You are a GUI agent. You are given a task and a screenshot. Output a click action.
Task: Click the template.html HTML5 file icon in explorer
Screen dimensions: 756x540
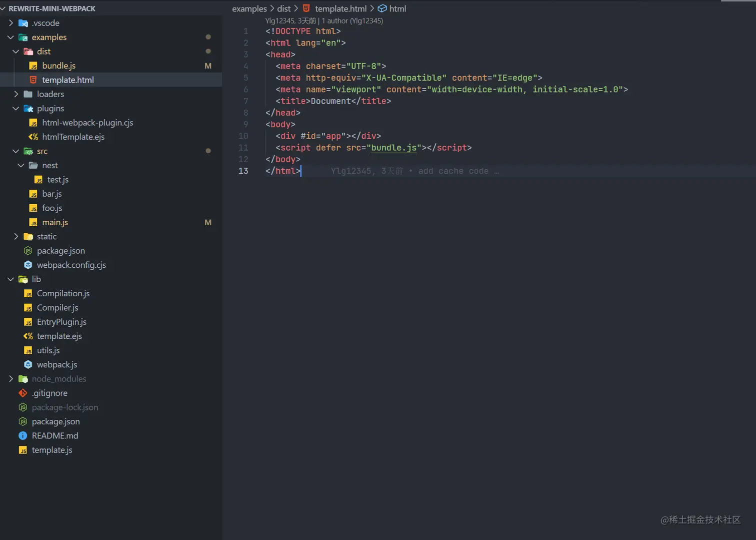(x=33, y=80)
